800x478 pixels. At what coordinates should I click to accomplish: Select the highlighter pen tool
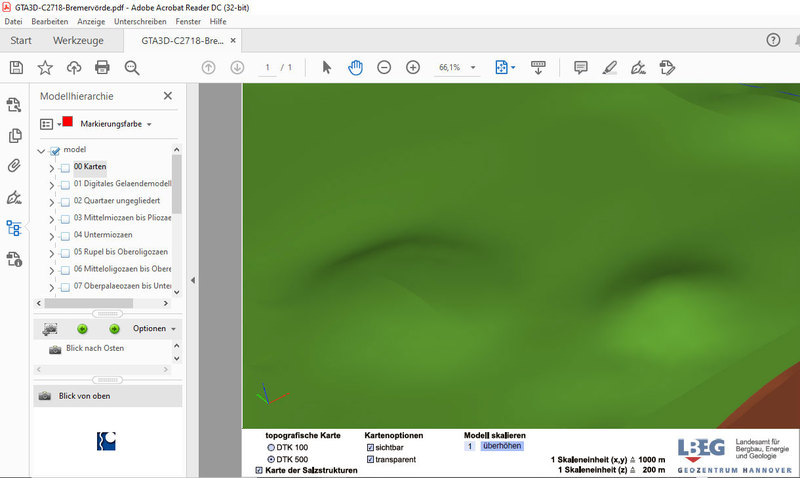click(x=609, y=67)
